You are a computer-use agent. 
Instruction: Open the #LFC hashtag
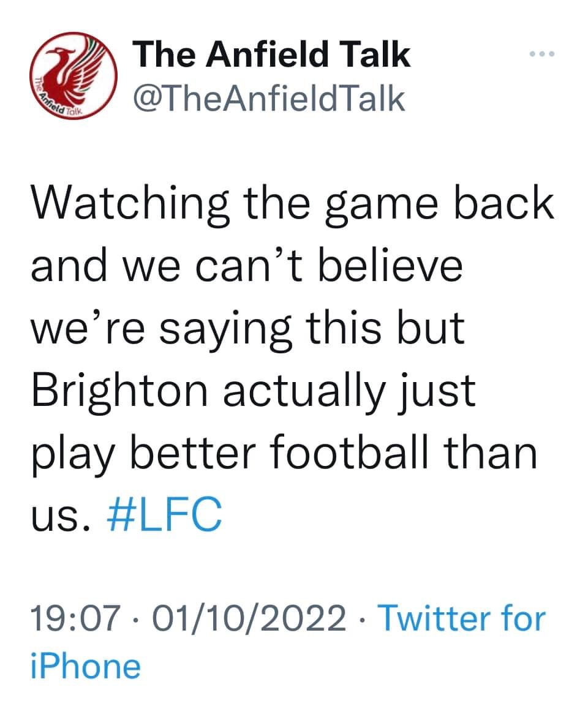click(165, 514)
